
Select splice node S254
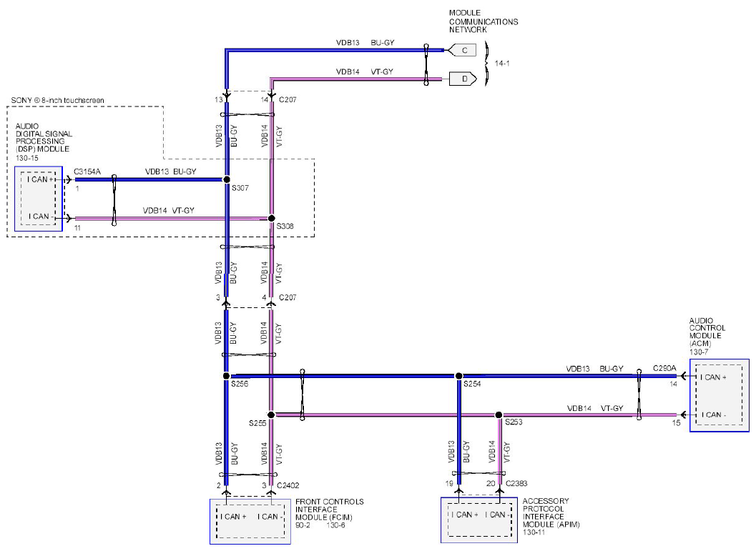tap(459, 376)
